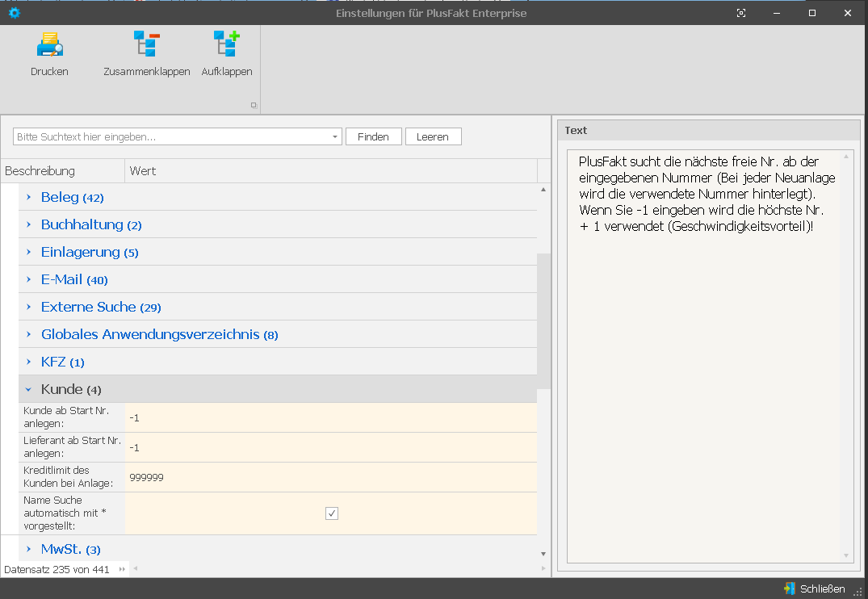This screenshot has width=868, height=599.
Task: Expand the Beleg (42) group
Action: (29, 197)
